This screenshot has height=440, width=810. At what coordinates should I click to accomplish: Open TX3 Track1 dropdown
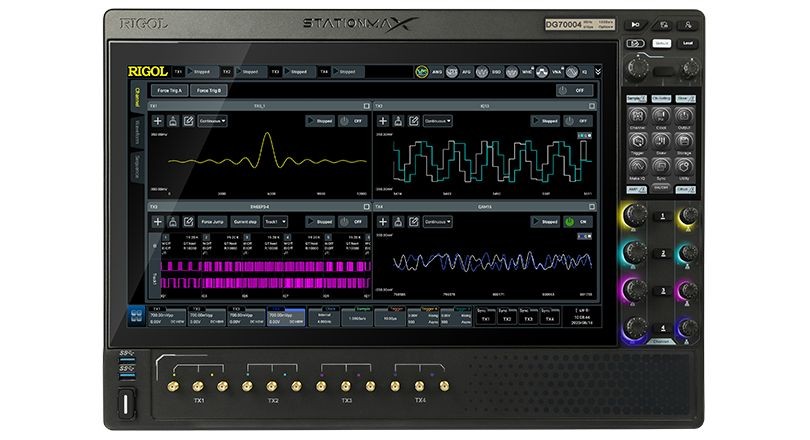(x=275, y=222)
